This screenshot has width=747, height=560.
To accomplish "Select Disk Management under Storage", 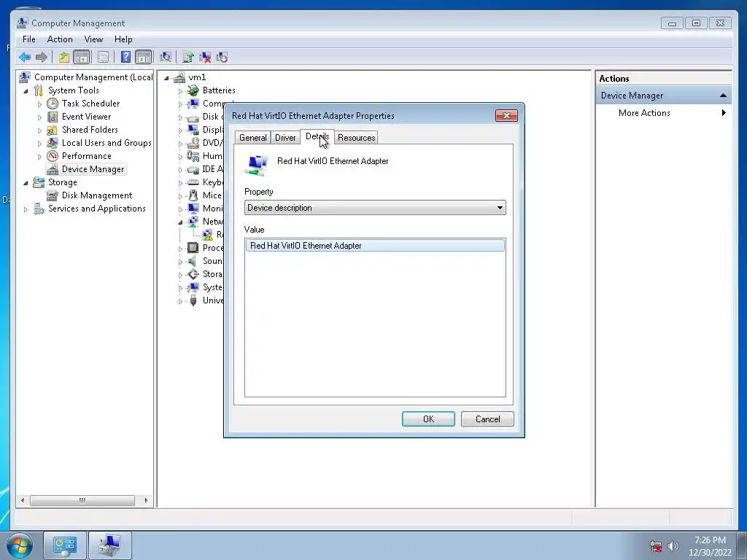I will [97, 195].
